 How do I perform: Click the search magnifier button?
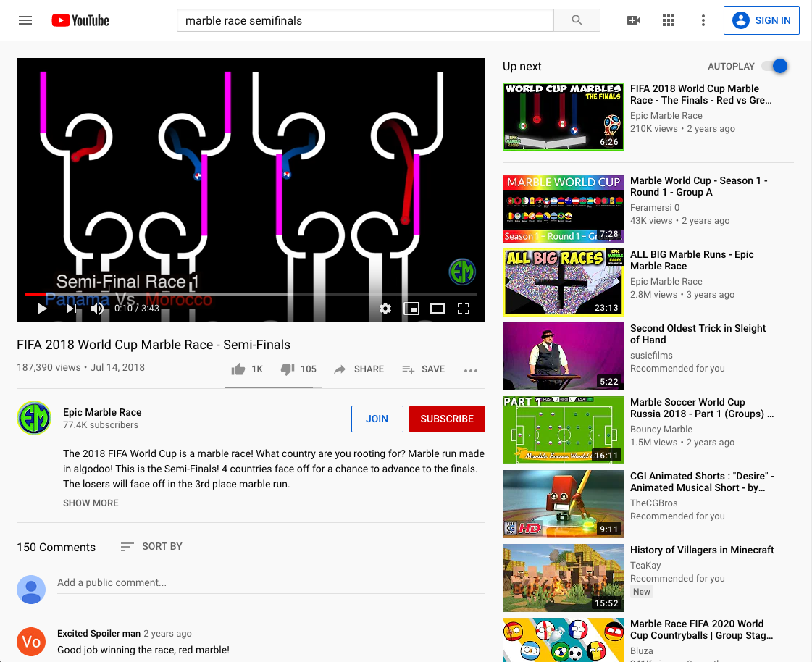pos(577,21)
